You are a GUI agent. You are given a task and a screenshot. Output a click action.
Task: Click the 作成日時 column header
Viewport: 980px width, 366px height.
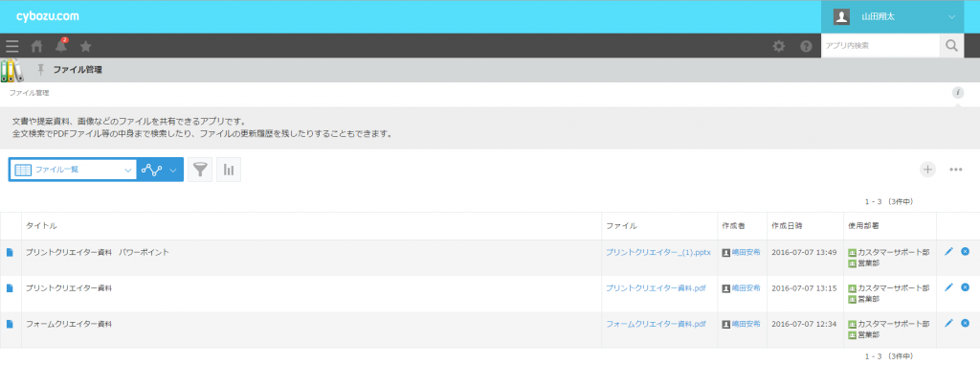coord(788,226)
